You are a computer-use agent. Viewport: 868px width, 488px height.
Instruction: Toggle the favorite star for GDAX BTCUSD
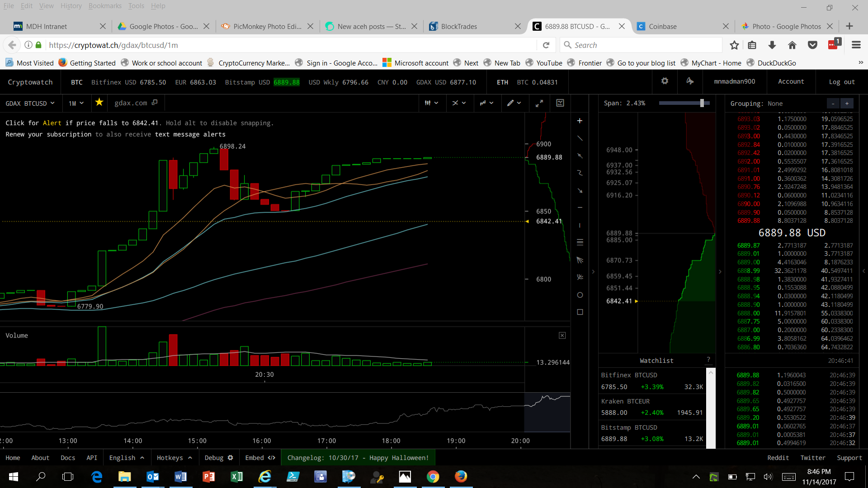pyautogui.click(x=99, y=103)
